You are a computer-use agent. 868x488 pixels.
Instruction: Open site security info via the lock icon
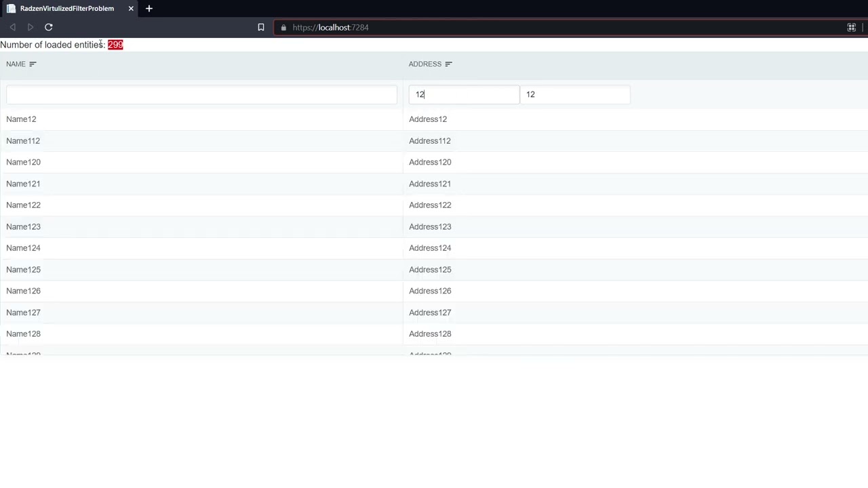pyautogui.click(x=283, y=28)
